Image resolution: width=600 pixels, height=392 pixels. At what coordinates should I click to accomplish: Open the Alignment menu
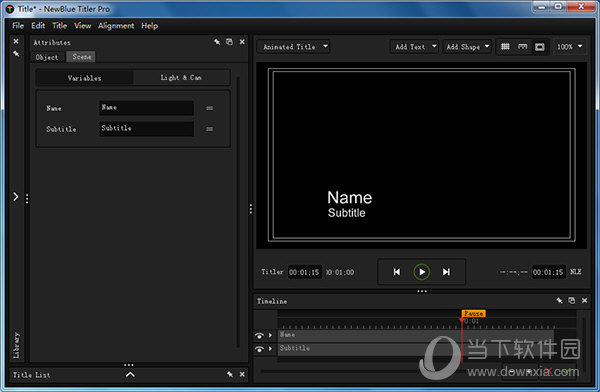click(116, 26)
